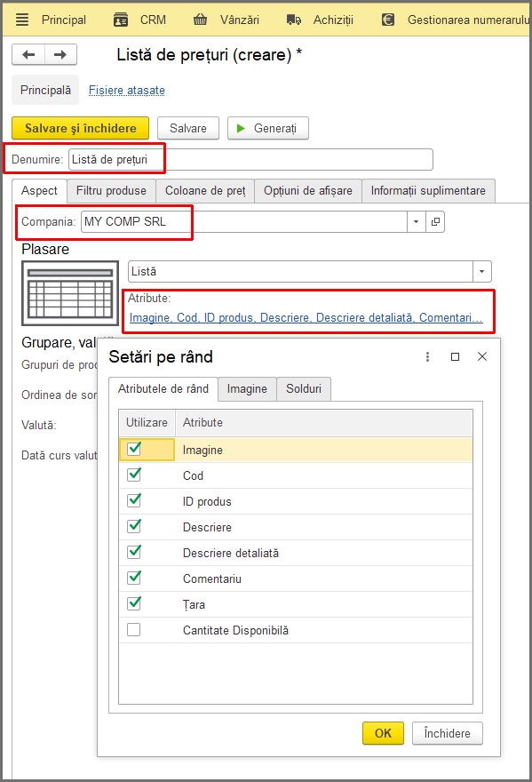
Task: Switch to the Filtru produse tab
Action: [x=111, y=191]
